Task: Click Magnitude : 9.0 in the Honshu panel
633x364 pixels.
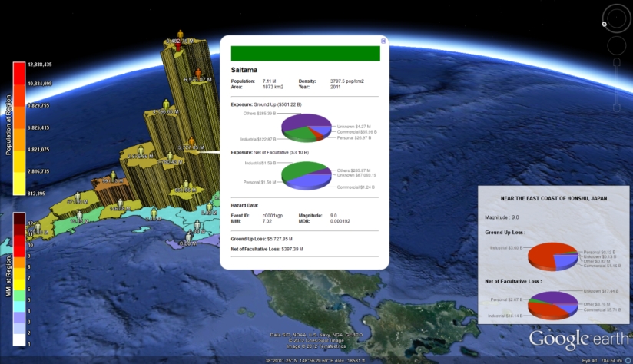Action: tap(502, 217)
